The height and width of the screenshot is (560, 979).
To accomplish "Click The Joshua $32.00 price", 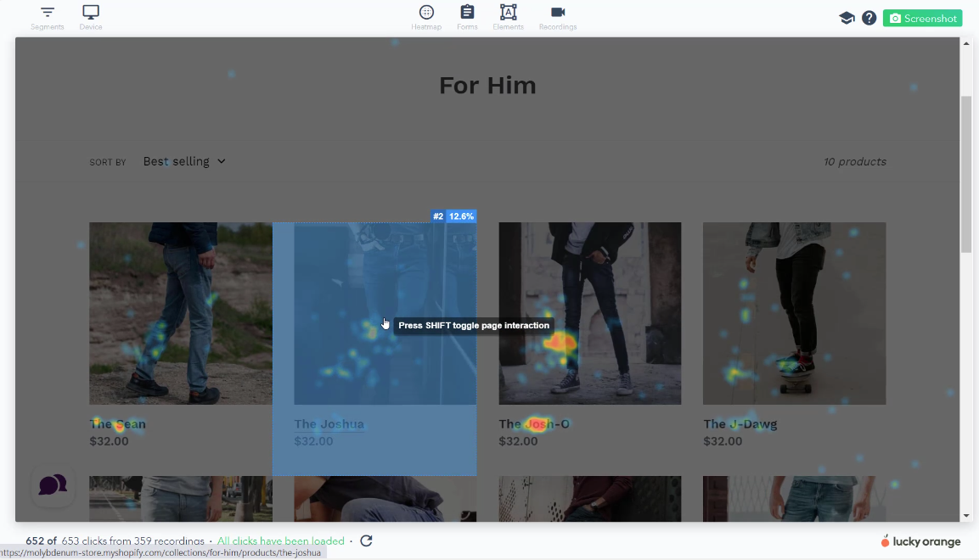I will point(313,441).
